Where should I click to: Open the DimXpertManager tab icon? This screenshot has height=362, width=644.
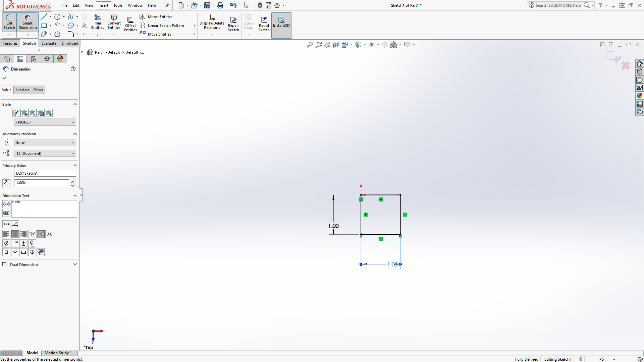(47, 59)
